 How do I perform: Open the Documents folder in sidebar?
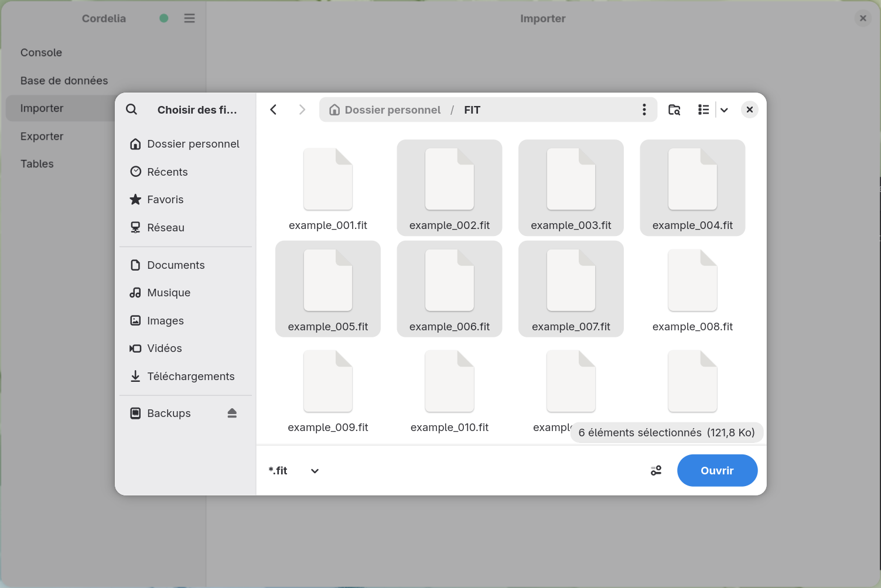[186, 265]
